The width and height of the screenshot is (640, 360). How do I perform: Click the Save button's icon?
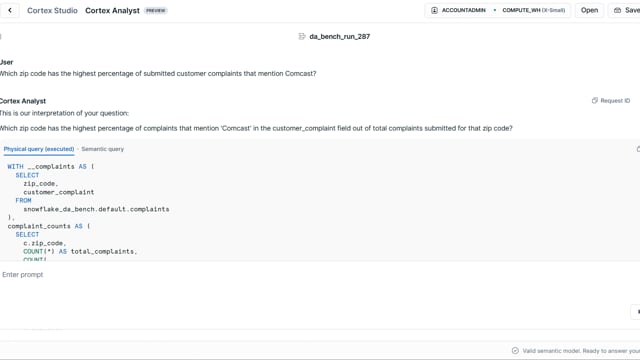618,10
